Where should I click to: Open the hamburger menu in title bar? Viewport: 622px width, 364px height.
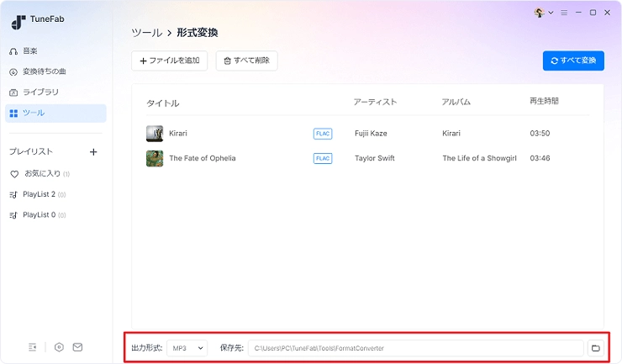564,13
